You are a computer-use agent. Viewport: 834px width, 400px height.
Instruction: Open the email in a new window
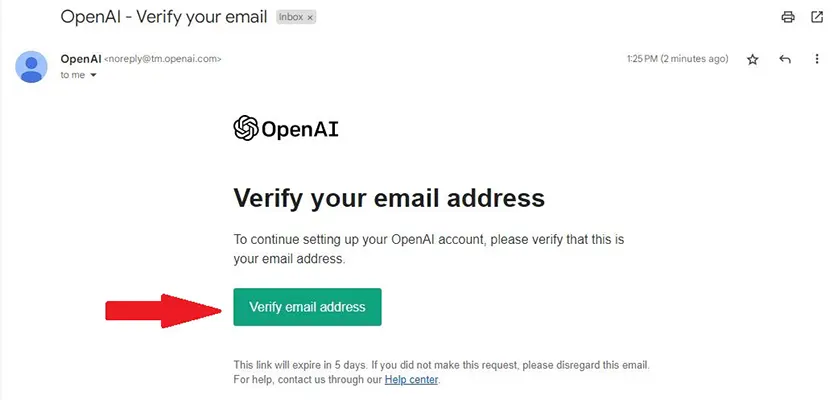coord(817,17)
